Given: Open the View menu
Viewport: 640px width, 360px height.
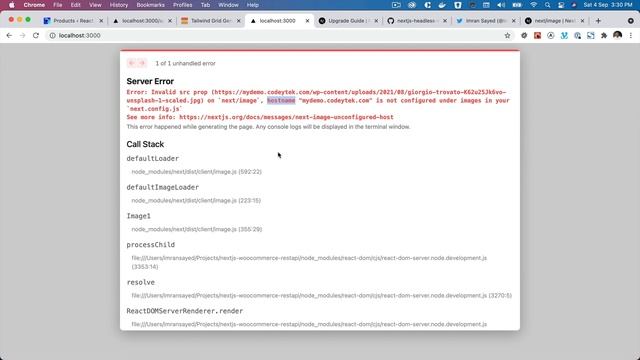Looking at the screenshot, I should click(95, 5).
